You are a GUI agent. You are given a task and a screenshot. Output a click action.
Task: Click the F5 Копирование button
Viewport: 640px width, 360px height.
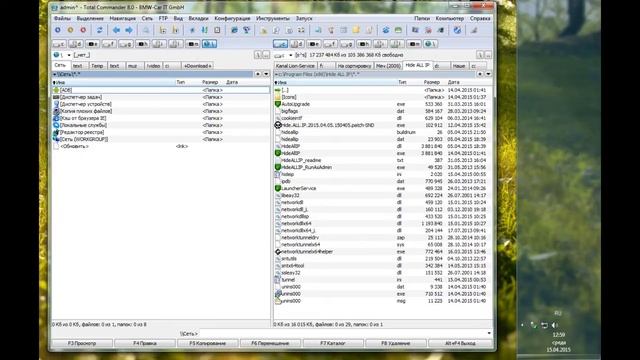coord(208,343)
